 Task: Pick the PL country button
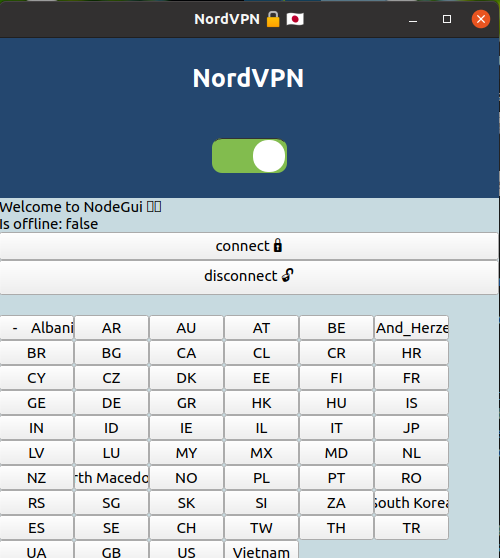[x=262, y=478]
